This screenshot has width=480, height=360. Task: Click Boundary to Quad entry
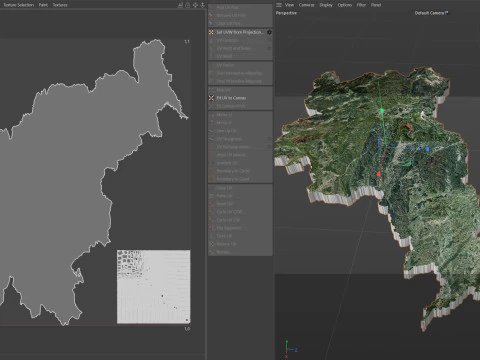coord(240,179)
